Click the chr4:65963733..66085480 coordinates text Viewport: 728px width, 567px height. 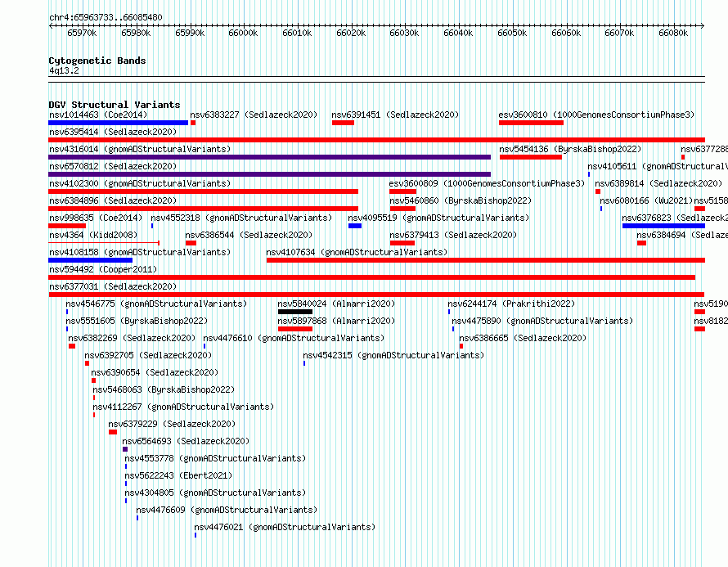pyautogui.click(x=106, y=18)
